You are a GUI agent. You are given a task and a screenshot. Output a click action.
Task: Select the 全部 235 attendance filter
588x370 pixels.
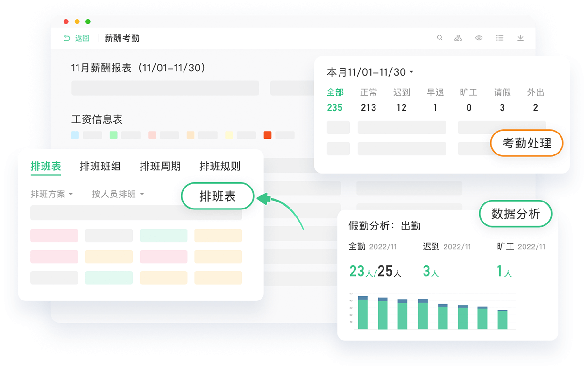[335, 100]
